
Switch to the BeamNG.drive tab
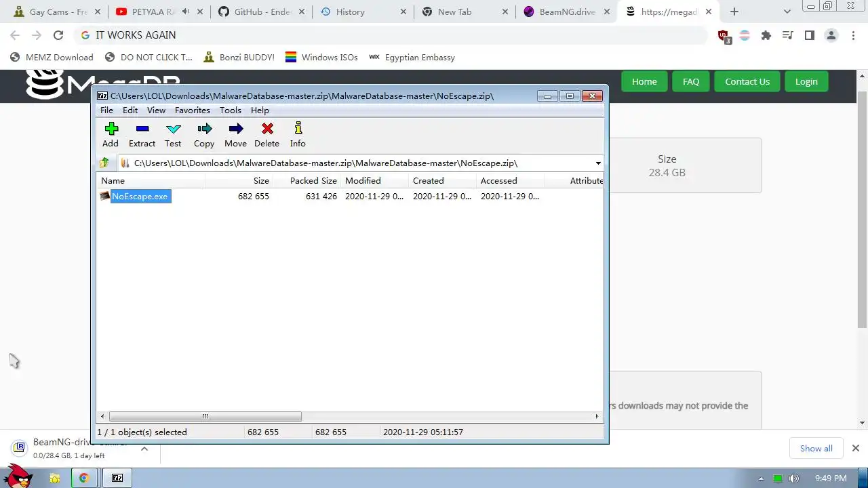566,12
